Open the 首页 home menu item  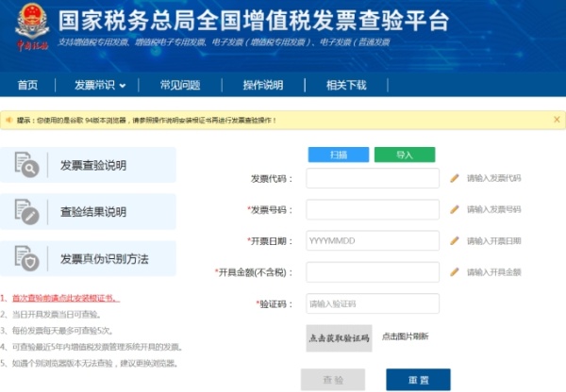pos(27,85)
